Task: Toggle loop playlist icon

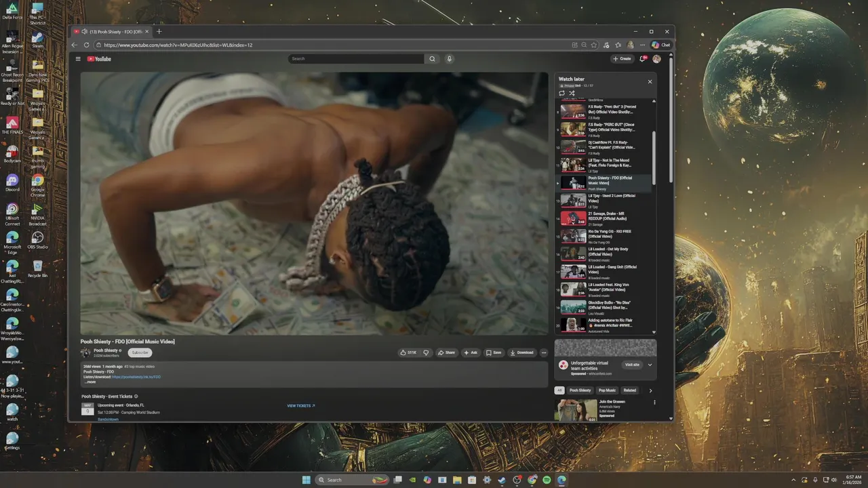Action: coord(561,93)
